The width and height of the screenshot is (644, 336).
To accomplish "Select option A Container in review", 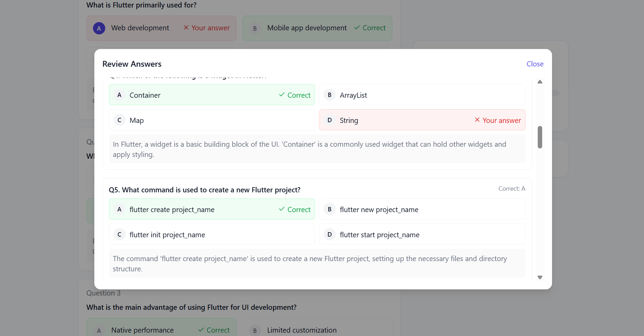I will click(x=212, y=95).
